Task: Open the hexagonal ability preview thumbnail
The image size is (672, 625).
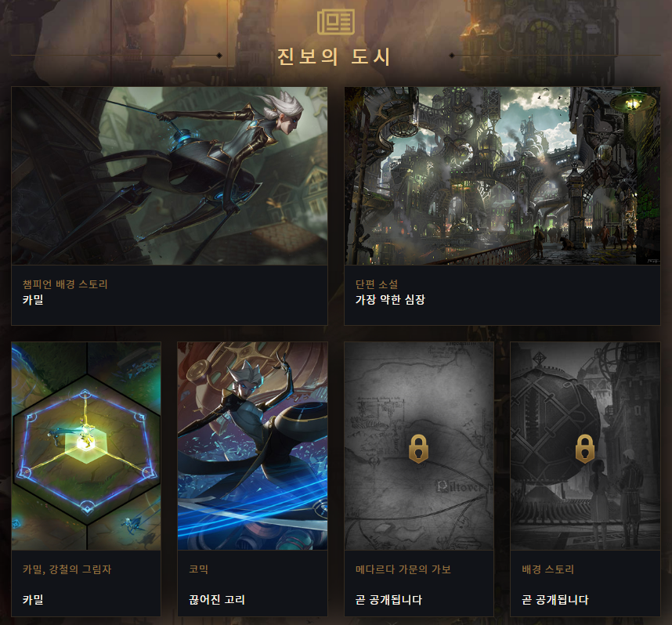Action: [x=86, y=446]
